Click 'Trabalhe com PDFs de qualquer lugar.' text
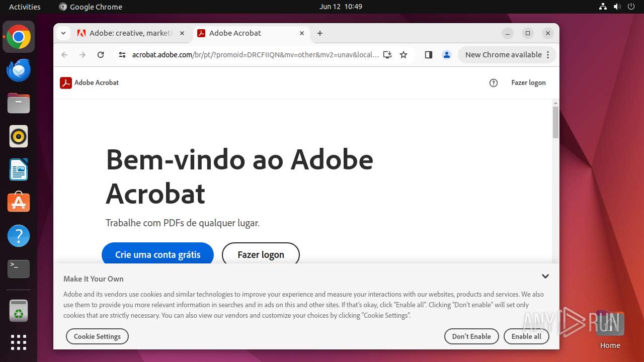 183,223
